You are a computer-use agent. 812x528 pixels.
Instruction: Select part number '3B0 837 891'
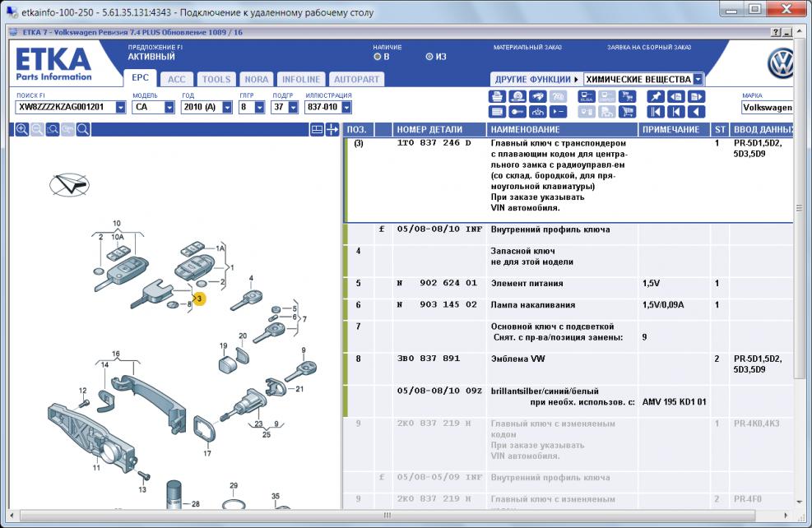[429, 359]
